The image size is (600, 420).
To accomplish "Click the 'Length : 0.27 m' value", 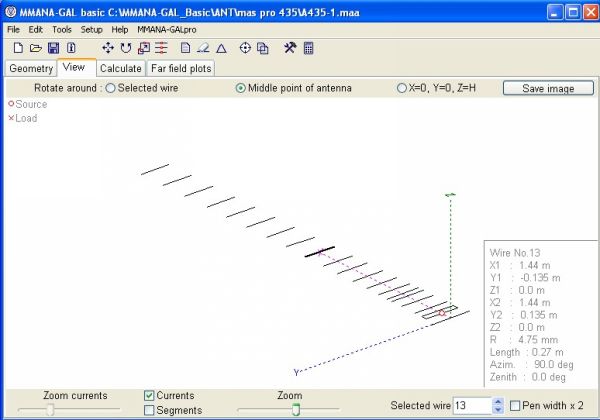I will tap(527, 352).
